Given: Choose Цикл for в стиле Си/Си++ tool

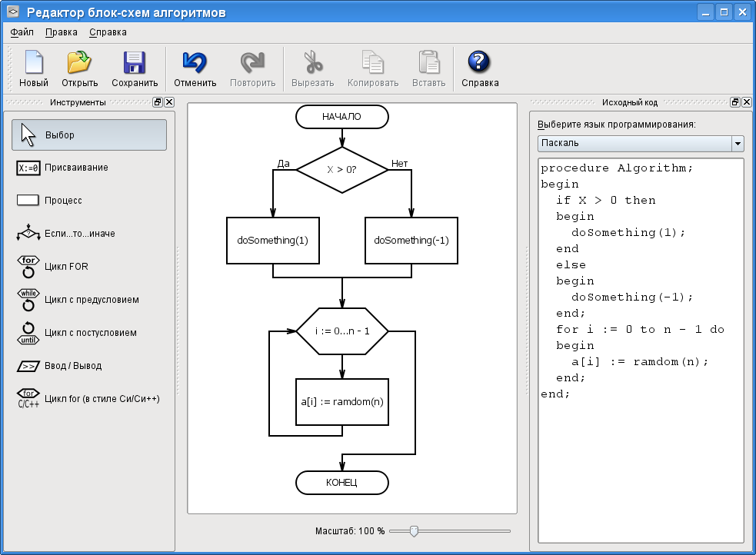Looking at the screenshot, I should coord(89,398).
